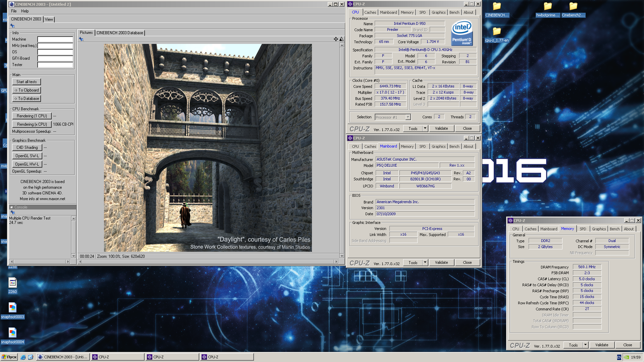Open the Processor #1 selection dropdown

click(x=408, y=117)
